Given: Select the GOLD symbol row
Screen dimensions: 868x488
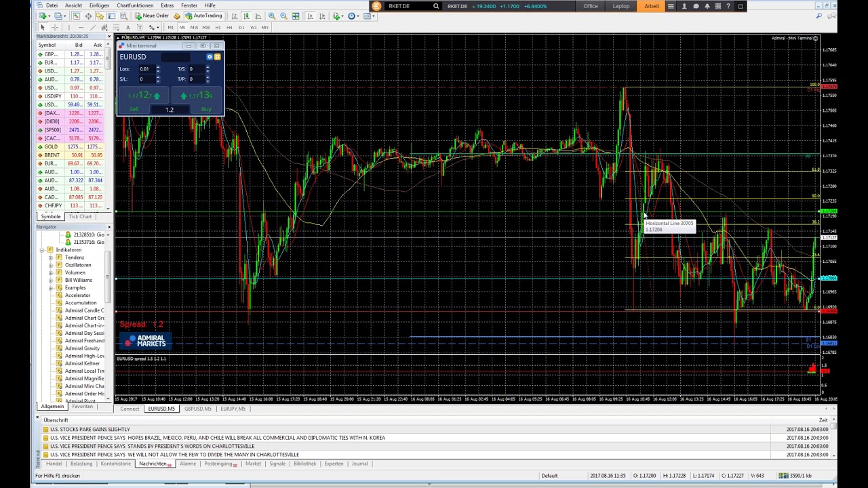Looking at the screenshot, I should click(71, 146).
